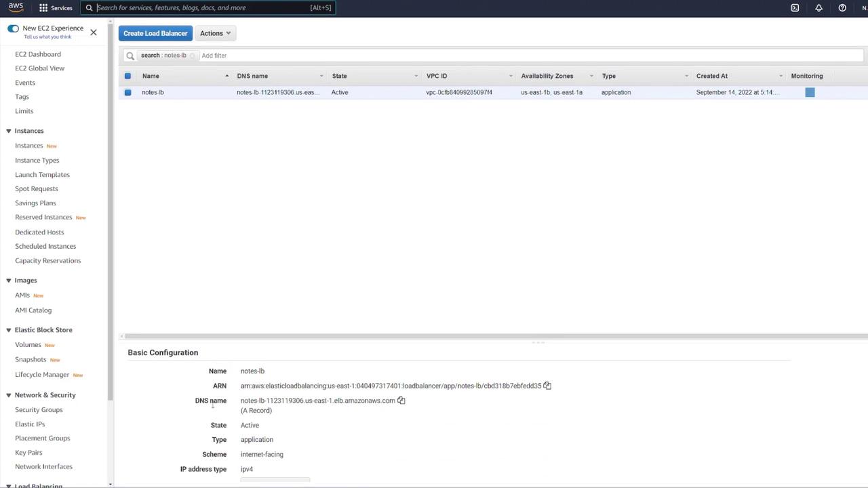The image size is (868, 488).
Task: Open the Actions dropdown
Action: coord(215,33)
